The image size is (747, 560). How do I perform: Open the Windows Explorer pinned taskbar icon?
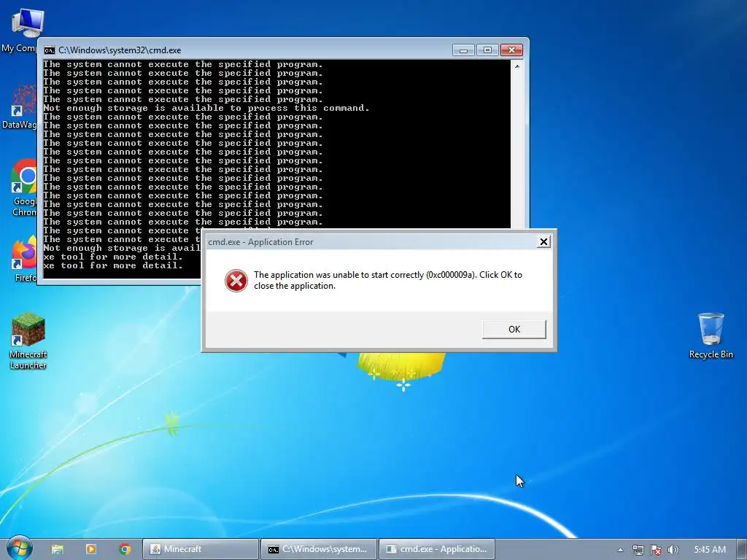[58, 549]
